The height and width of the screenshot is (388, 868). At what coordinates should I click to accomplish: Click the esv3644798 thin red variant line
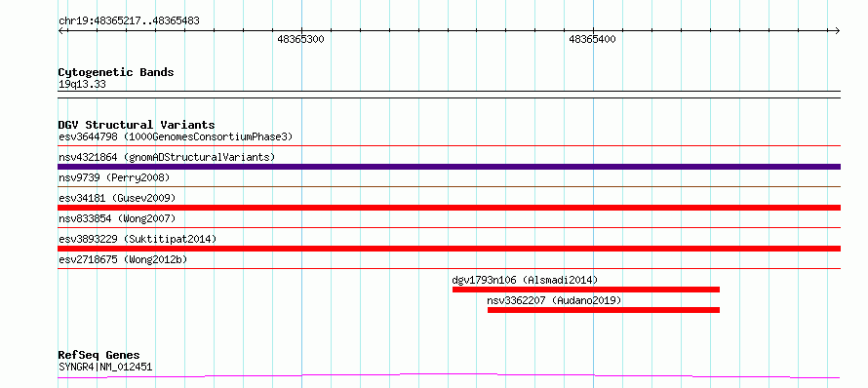pyautogui.click(x=449, y=146)
